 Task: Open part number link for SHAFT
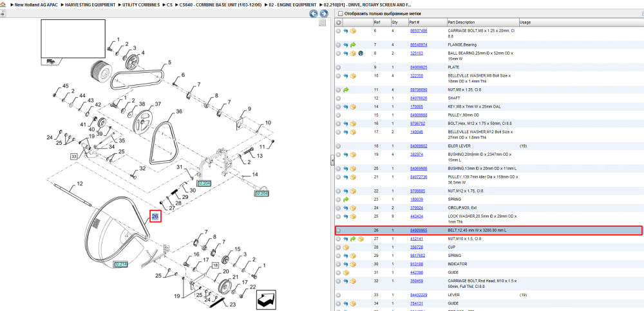pos(419,98)
